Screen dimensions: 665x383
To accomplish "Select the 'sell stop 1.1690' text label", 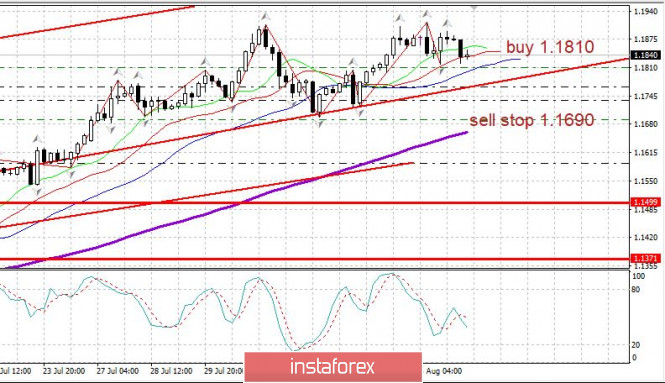I will pos(532,120).
